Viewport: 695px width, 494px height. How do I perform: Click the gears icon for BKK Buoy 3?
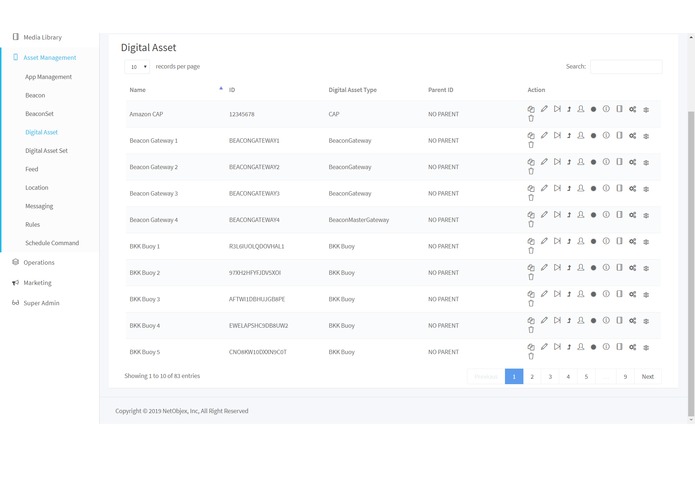pos(633,294)
